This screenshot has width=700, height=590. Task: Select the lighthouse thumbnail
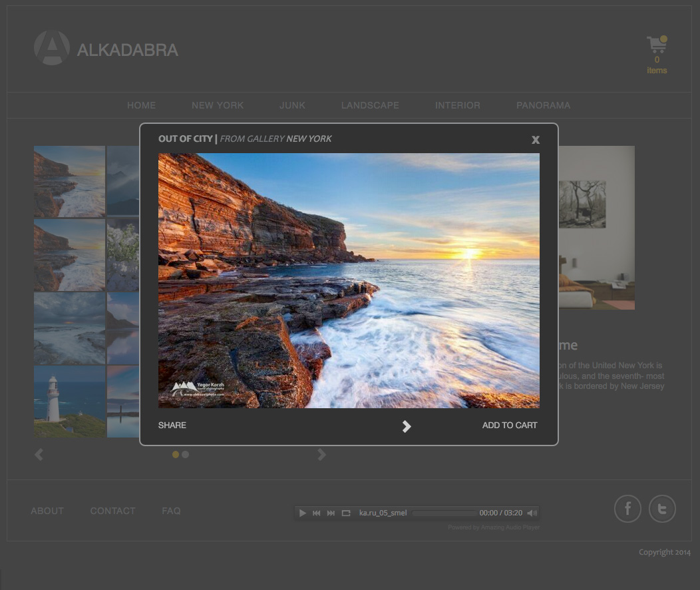(70, 401)
